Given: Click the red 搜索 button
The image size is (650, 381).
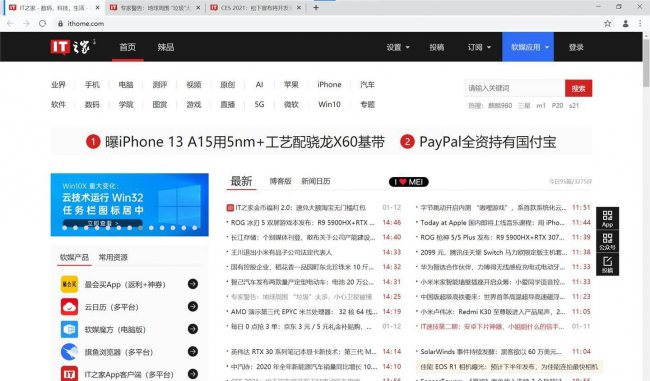Looking at the screenshot, I should tap(578, 88).
